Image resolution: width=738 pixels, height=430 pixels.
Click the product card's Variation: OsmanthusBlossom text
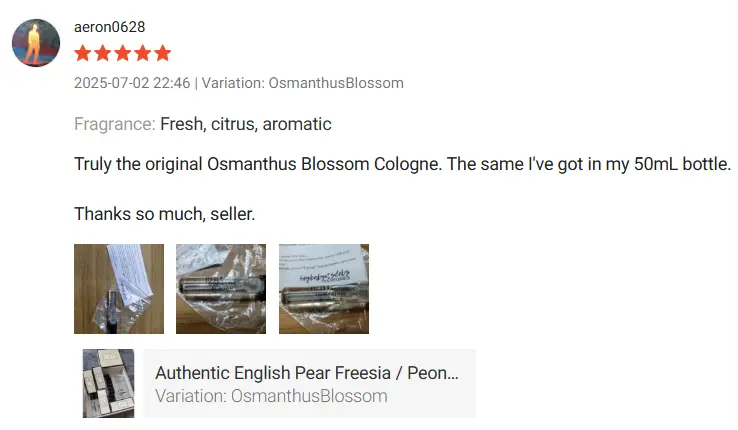(x=272, y=396)
